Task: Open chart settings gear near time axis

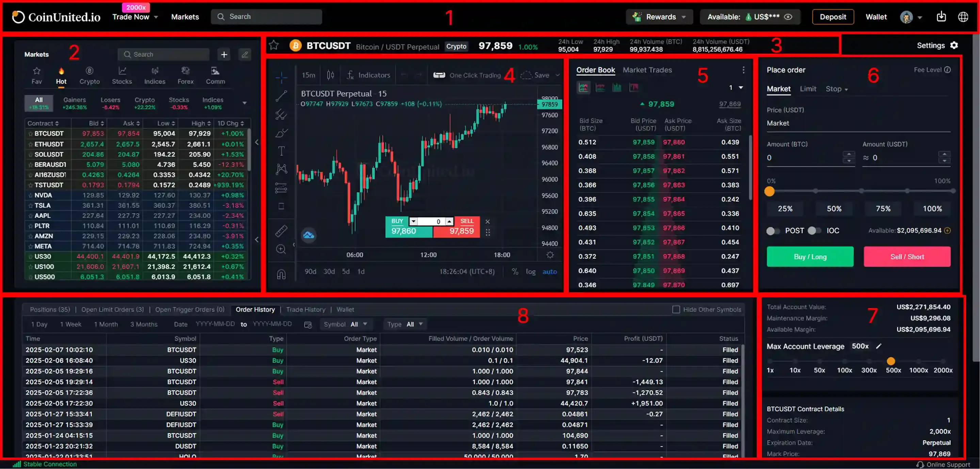Action: pyautogui.click(x=550, y=255)
